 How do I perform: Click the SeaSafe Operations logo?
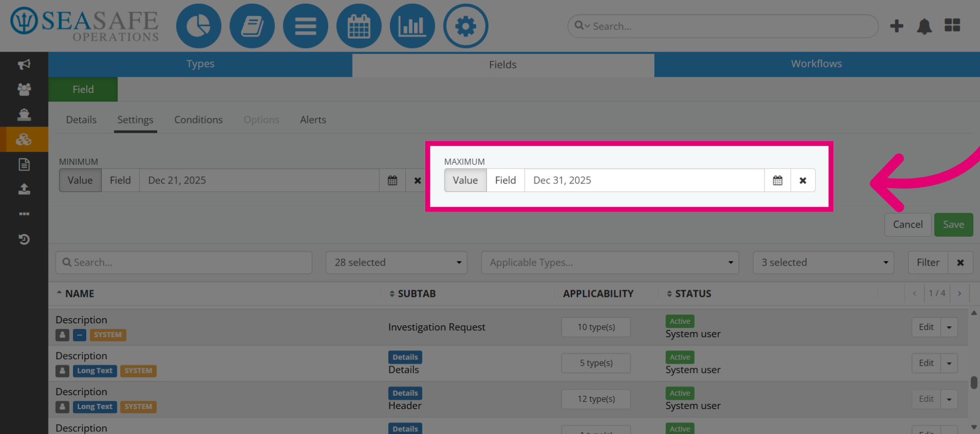85,24
